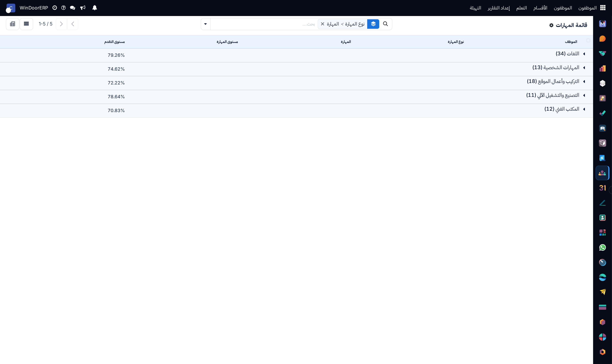The width and height of the screenshot is (612, 364).
Task: Open the open-book app in sidebar
Action: tap(602, 128)
